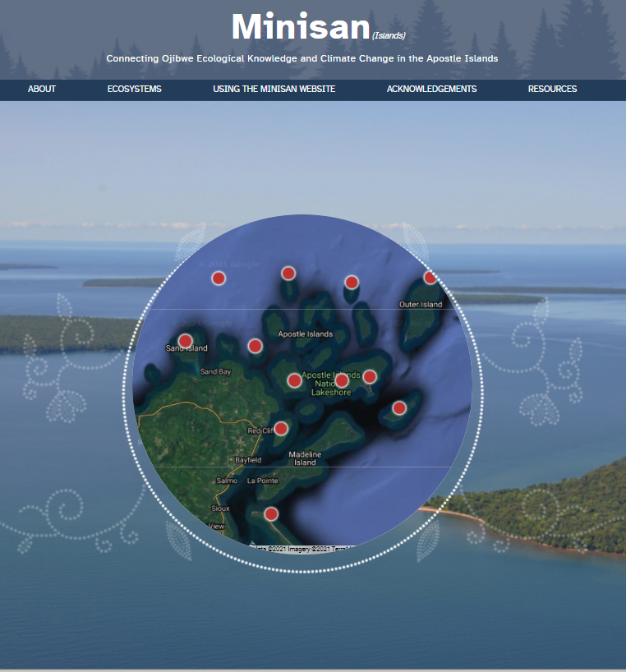
Task: Select the red marker beside Red Cliff
Action: click(281, 428)
